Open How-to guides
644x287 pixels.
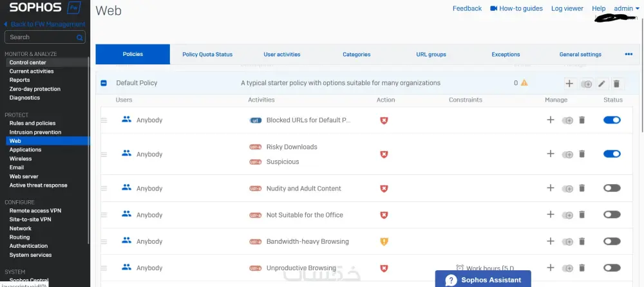tap(516, 8)
